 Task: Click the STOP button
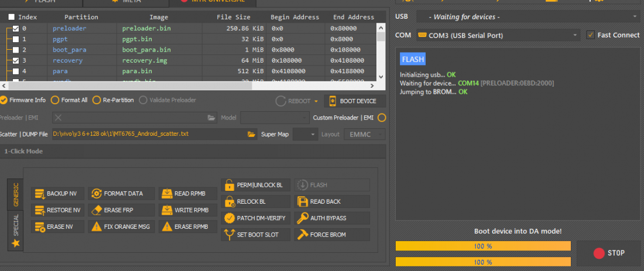coord(609,253)
